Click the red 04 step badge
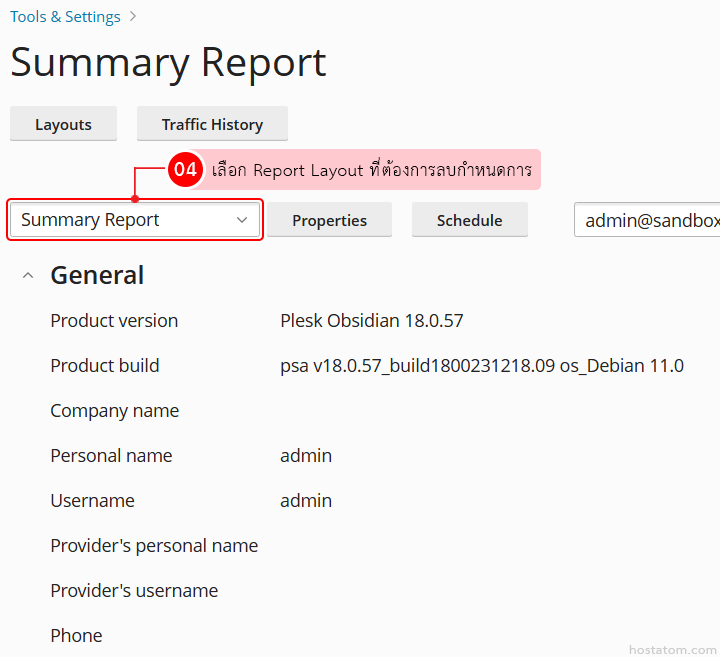720x657 pixels. (x=185, y=170)
